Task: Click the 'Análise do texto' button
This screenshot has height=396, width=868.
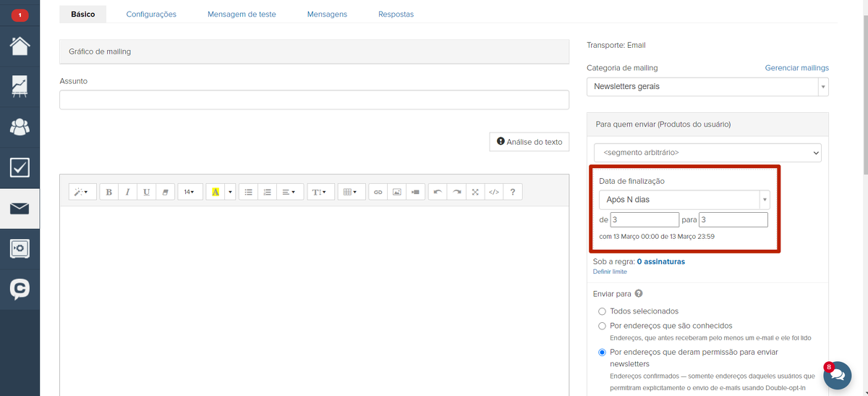Action: coord(529,142)
